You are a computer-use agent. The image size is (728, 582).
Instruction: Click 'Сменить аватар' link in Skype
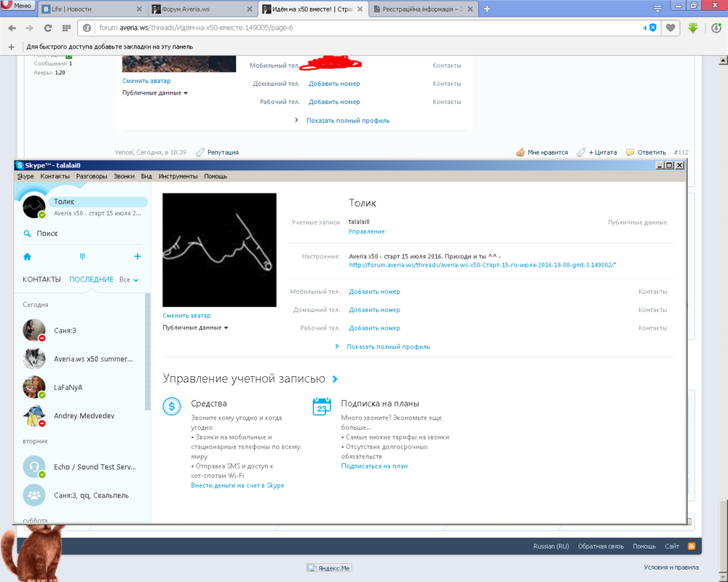coord(186,316)
